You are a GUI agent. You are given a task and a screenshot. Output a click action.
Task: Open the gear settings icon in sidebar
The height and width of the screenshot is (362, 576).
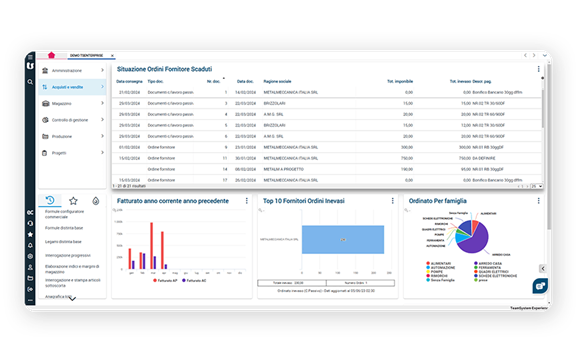tap(30, 257)
